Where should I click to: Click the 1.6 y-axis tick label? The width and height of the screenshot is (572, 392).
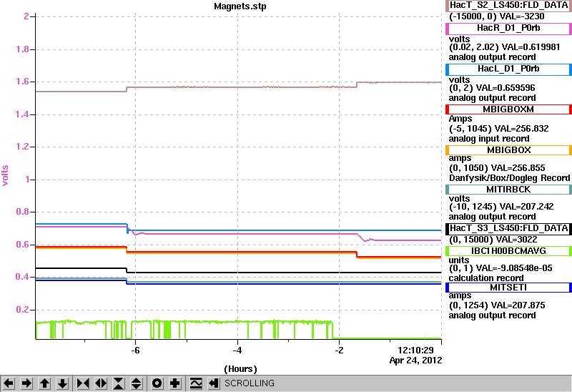point(23,82)
